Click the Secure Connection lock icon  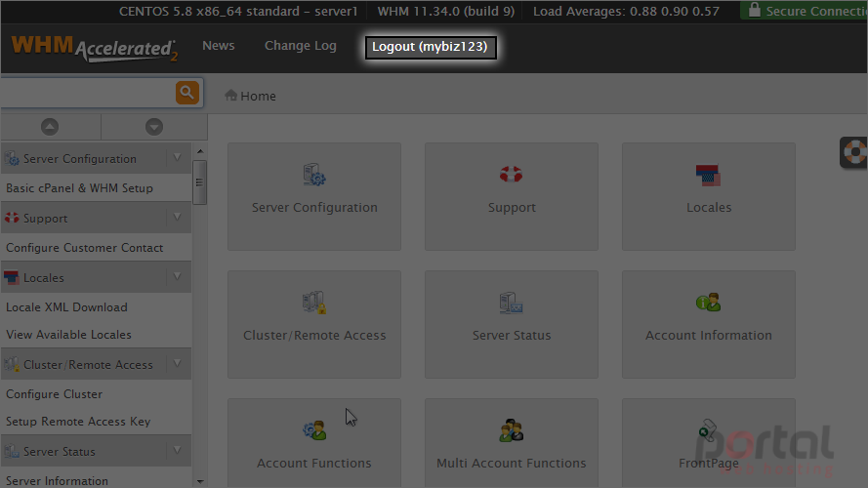(754, 10)
